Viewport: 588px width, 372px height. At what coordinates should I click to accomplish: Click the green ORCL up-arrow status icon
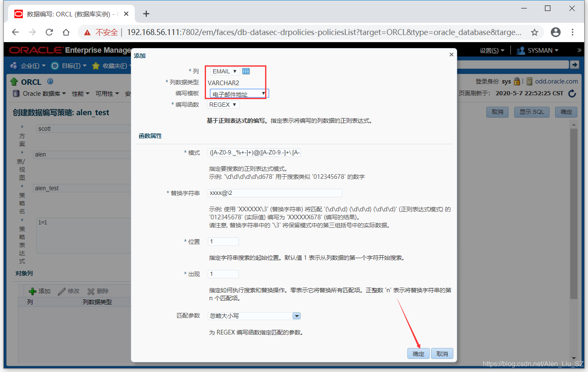(14, 82)
